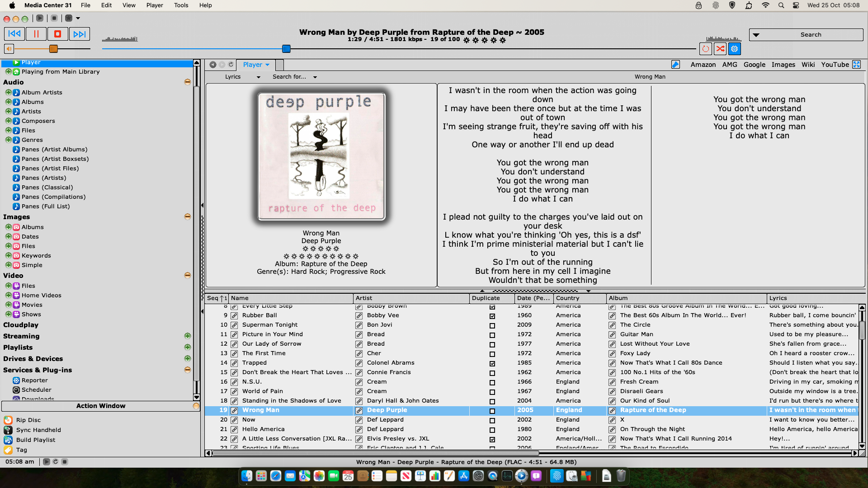Toggle Duplicate checkbox for Wrong Man
The height and width of the screenshot is (488, 868).
pos(492,411)
